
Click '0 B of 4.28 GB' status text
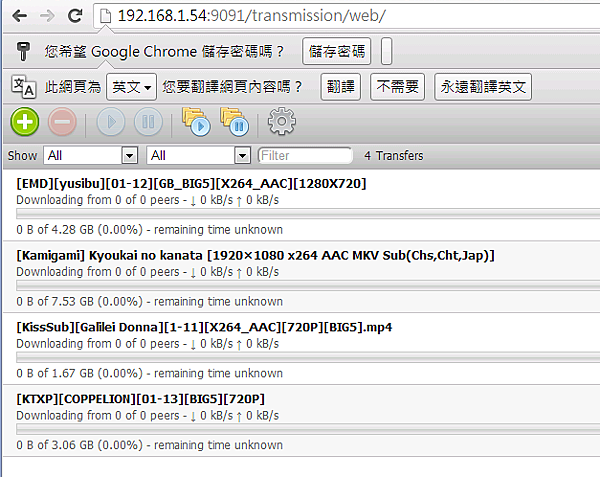(x=150, y=230)
